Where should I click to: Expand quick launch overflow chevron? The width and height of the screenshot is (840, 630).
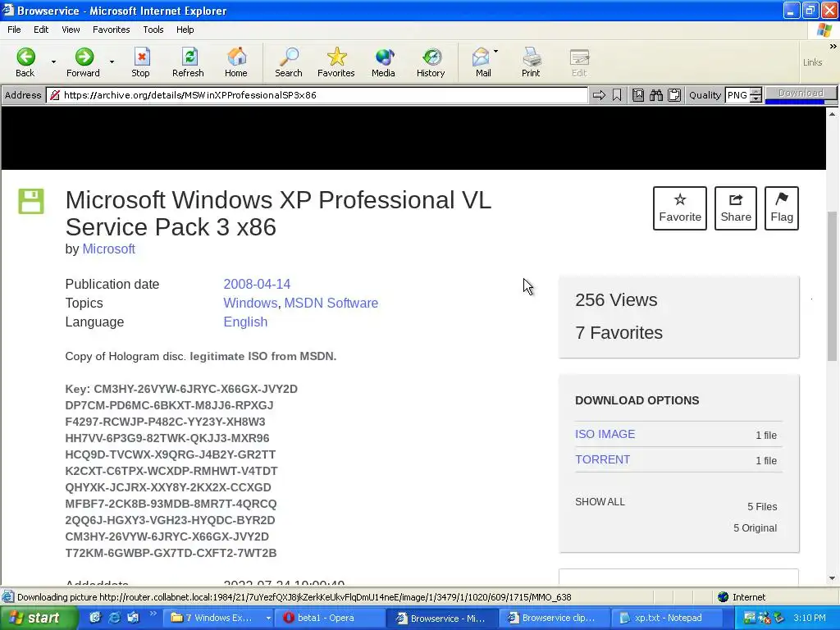pyautogui.click(x=153, y=614)
